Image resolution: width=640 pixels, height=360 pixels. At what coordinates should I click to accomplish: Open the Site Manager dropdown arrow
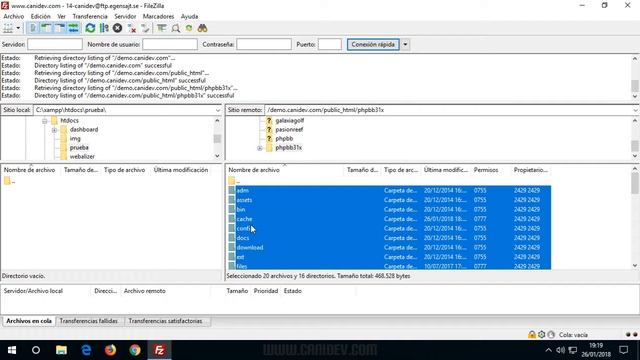(x=18, y=28)
